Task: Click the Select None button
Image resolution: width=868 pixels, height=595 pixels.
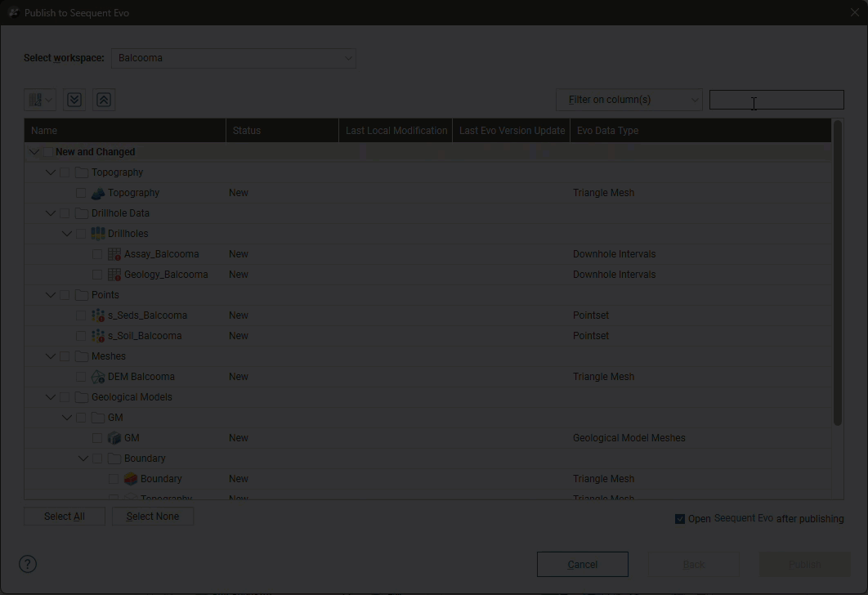Action: pyautogui.click(x=153, y=517)
